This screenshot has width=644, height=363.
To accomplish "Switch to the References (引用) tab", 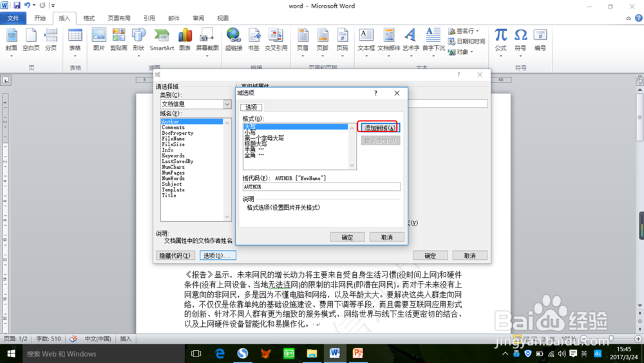I will click(149, 18).
